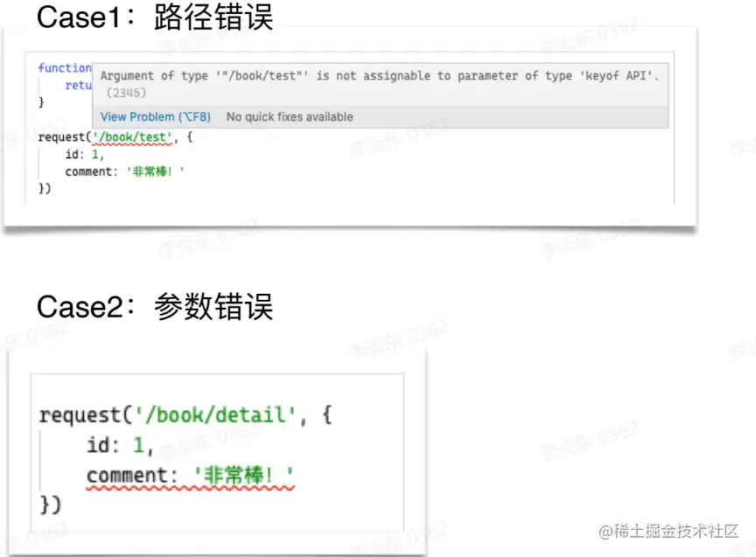Click the 'request(' call in Case2
This screenshot has width=756, height=557.
86,415
